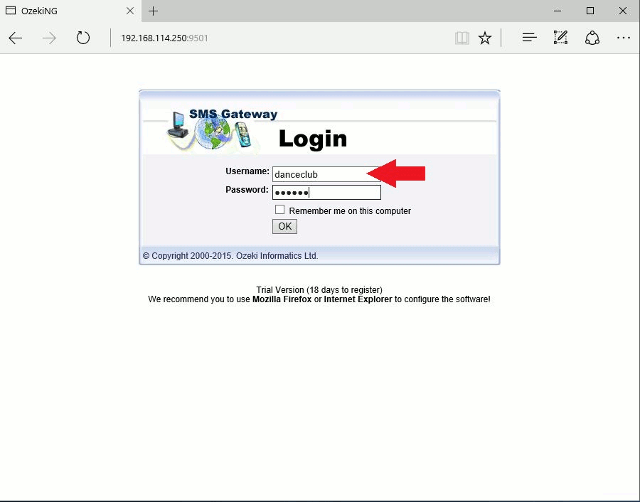Viewport: 640px width, 502px height.
Task: Click the Copyright Ozeki Informatics Ltd. text
Action: (x=230, y=256)
